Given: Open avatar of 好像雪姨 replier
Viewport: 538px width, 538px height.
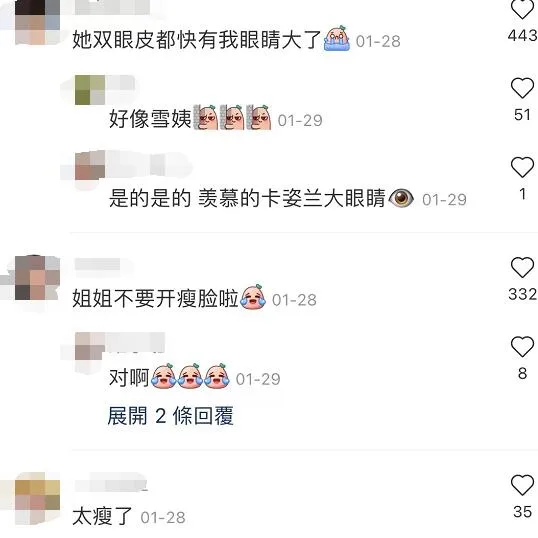Looking at the screenshot, I should pyautogui.click(x=90, y=90).
